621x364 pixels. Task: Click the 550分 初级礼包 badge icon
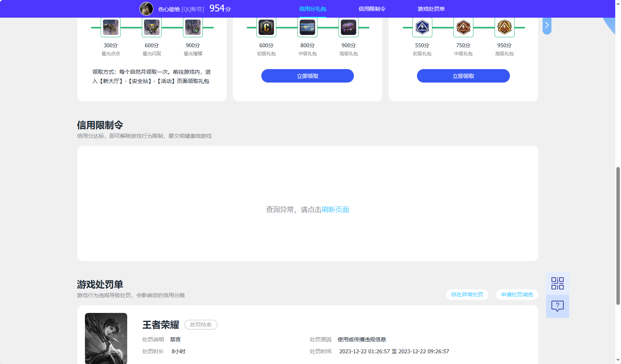tap(422, 27)
